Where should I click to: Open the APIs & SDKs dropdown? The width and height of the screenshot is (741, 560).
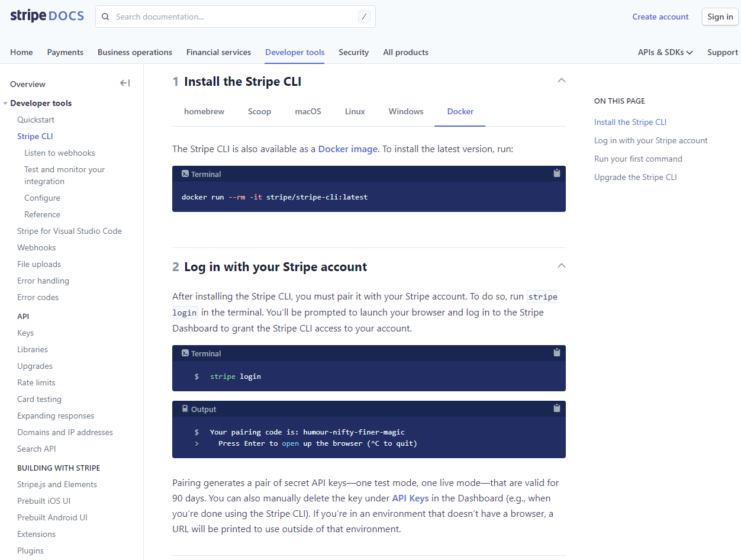coord(665,52)
